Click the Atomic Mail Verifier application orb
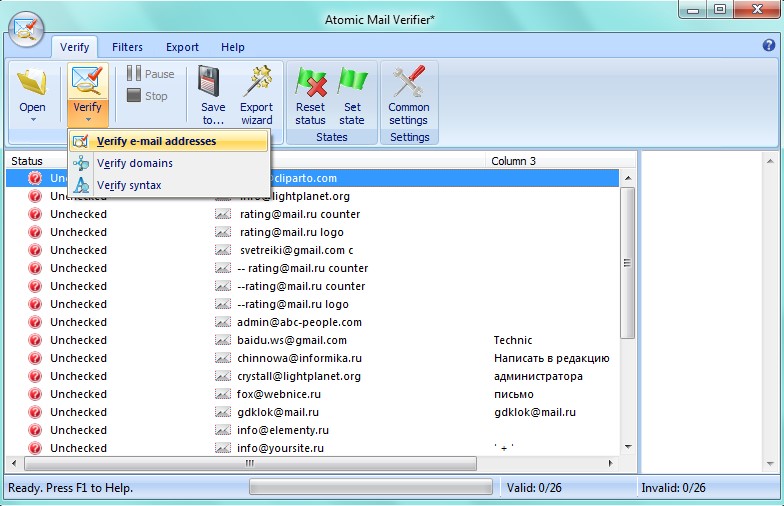The width and height of the screenshot is (784, 506). 26,29
